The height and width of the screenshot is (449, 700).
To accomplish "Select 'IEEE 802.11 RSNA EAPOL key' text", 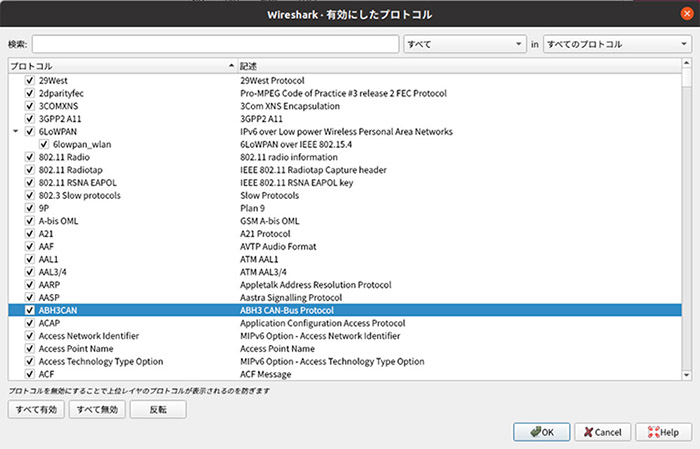I will (296, 183).
